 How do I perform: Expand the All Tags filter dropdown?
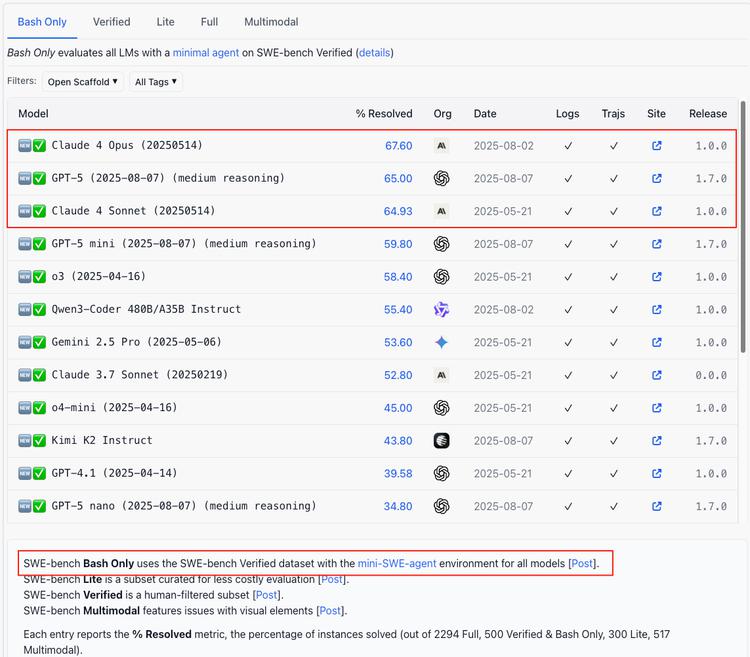(x=156, y=82)
